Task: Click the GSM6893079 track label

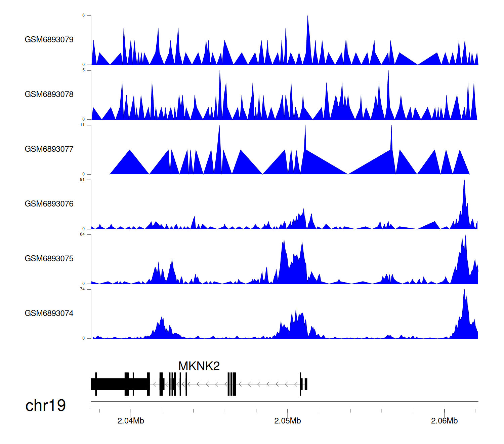Action: tap(49, 39)
